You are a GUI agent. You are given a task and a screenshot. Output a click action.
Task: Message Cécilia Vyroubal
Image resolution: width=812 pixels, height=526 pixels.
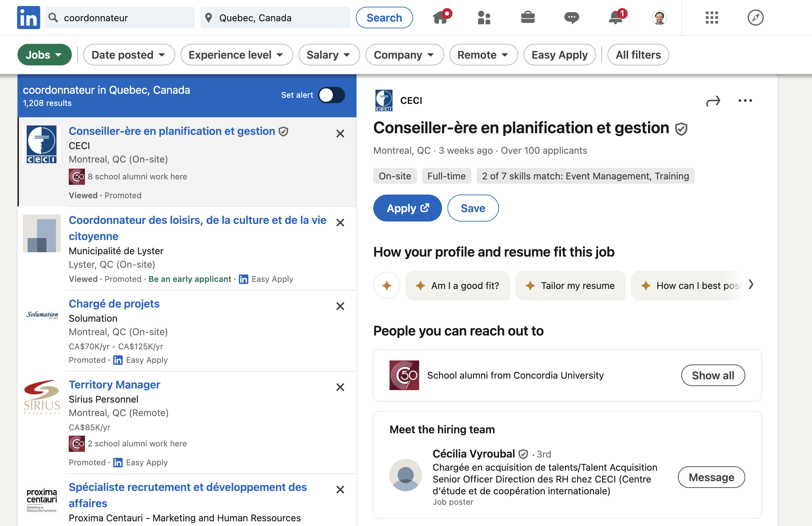711,477
